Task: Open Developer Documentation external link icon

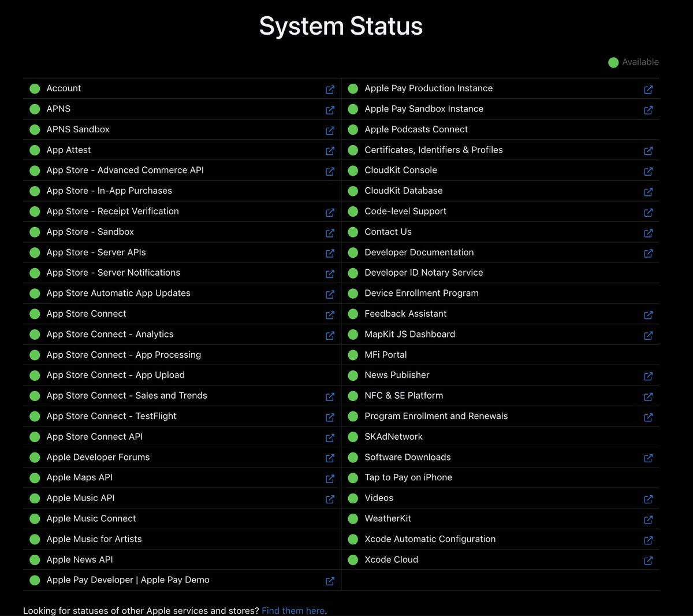Action: click(649, 253)
